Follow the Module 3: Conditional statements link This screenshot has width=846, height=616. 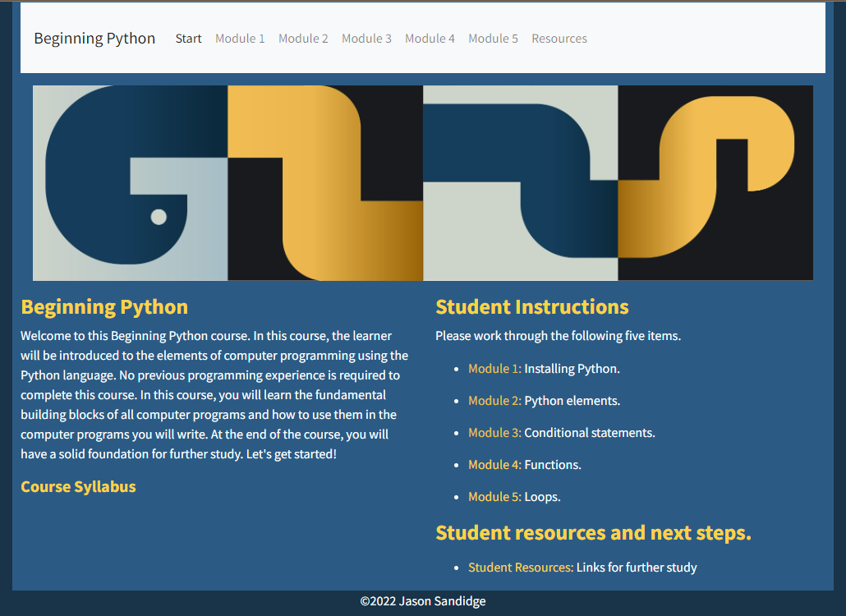tap(494, 433)
